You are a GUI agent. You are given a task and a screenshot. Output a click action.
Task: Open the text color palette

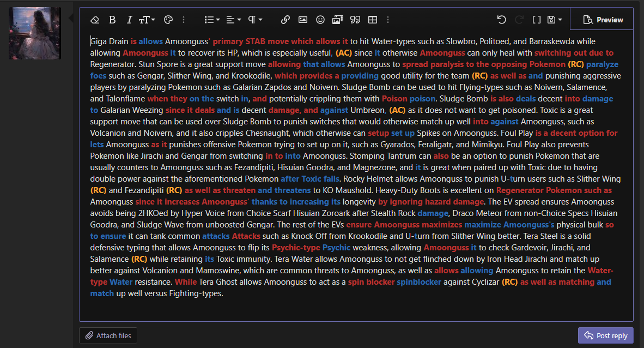[x=168, y=20]
